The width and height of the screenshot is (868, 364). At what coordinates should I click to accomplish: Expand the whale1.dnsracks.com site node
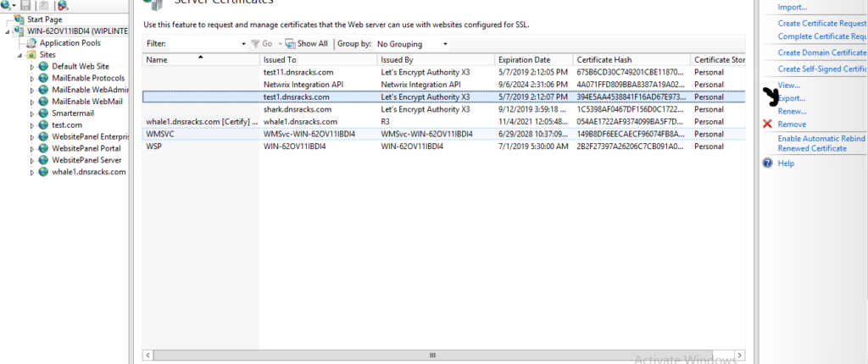[x=32, y=172]
